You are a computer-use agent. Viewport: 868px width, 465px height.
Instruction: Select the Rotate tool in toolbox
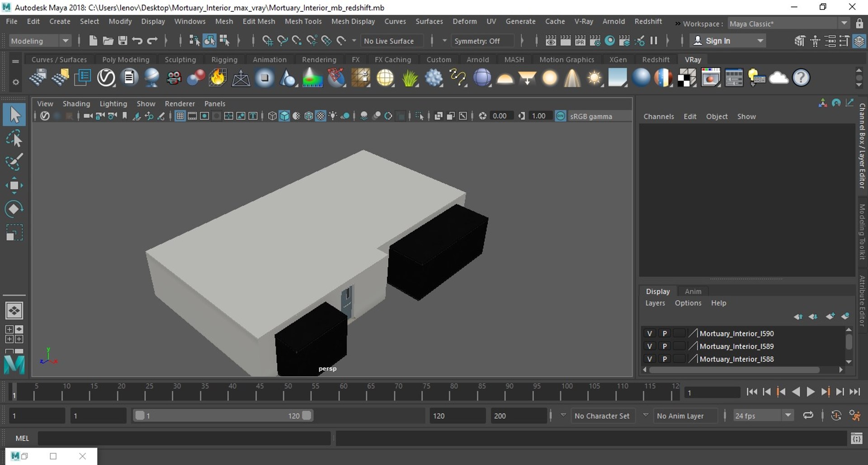pos(14,209)
